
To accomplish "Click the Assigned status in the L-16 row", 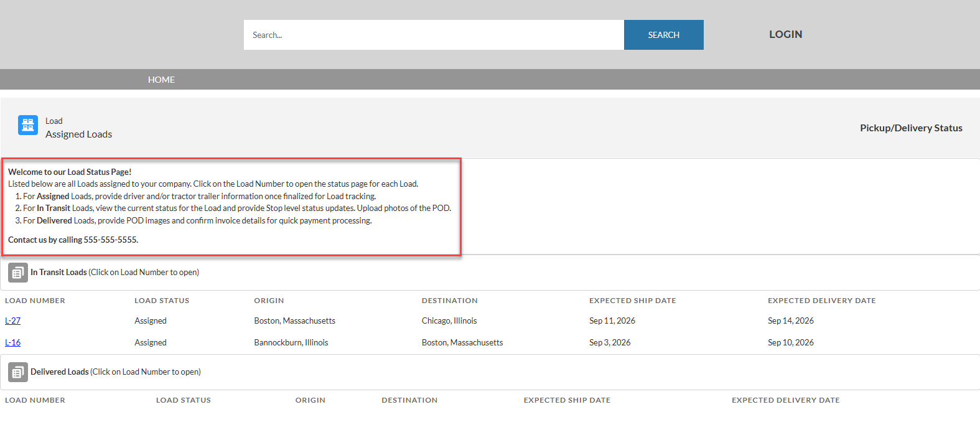I will [151, 342].
